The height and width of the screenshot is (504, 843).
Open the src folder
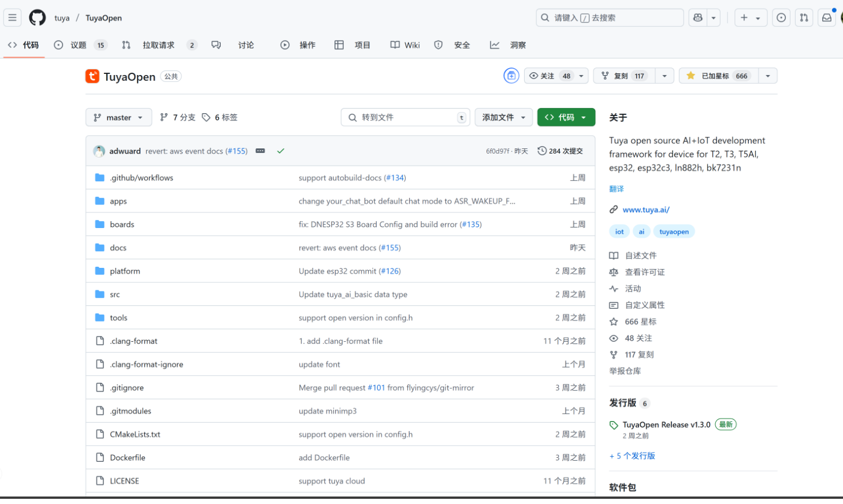[115, 294]
